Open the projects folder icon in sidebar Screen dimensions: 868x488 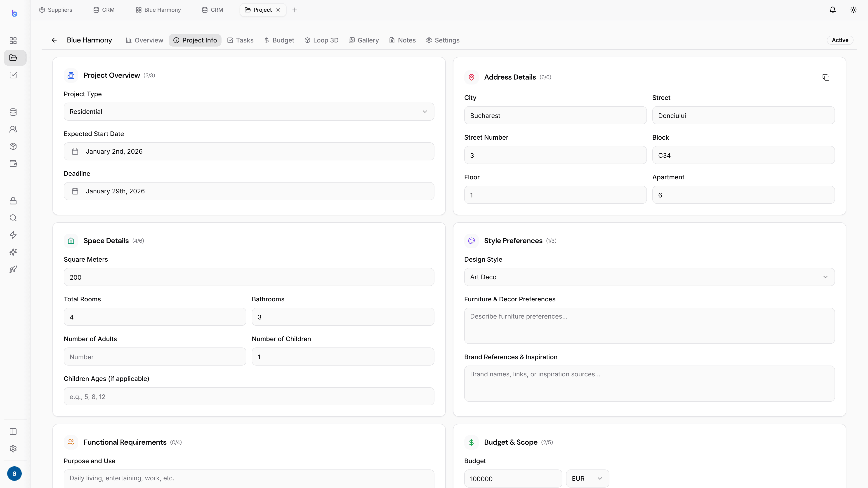pyautogui.click(x=13, y=58)
